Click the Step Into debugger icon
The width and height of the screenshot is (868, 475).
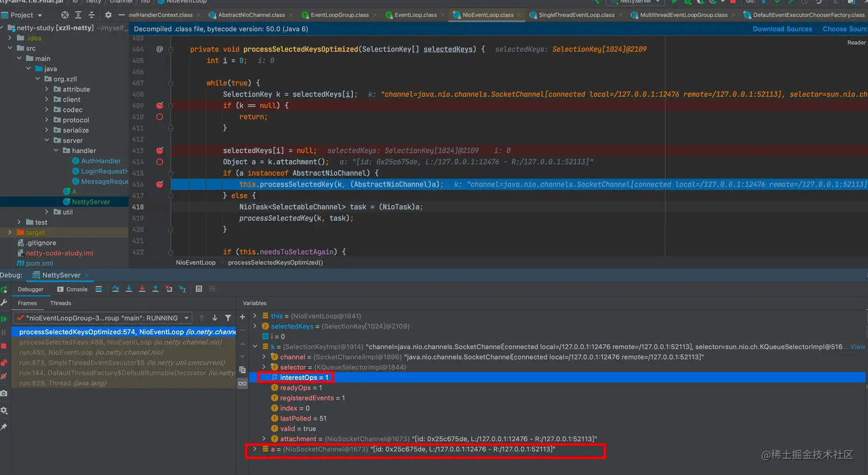tap(129, 289)
